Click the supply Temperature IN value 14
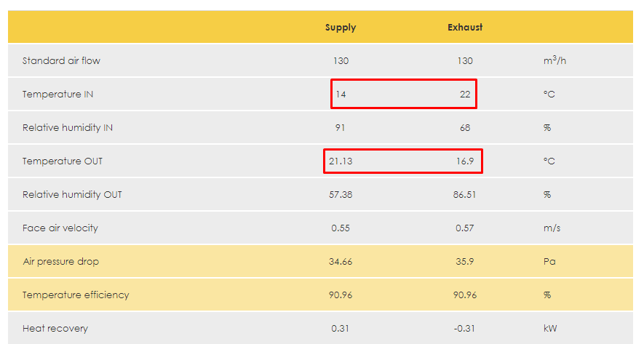The image size is (644, 344). 341,95
